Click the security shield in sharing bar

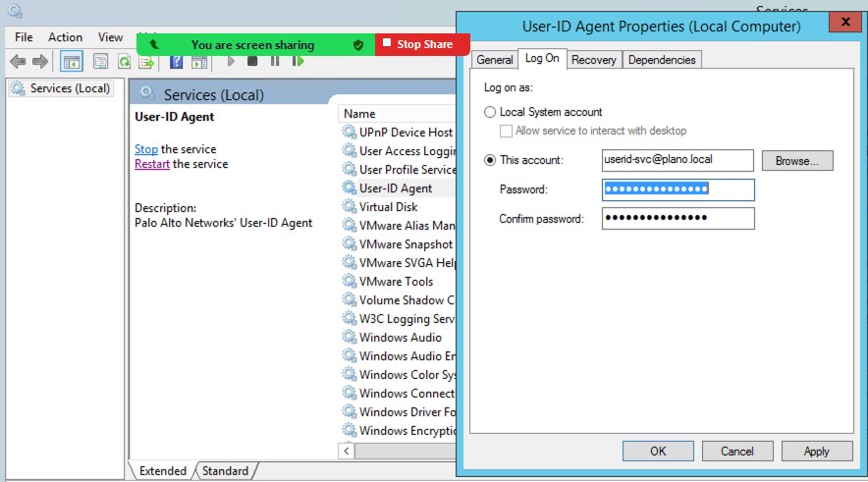pos(358,45)
